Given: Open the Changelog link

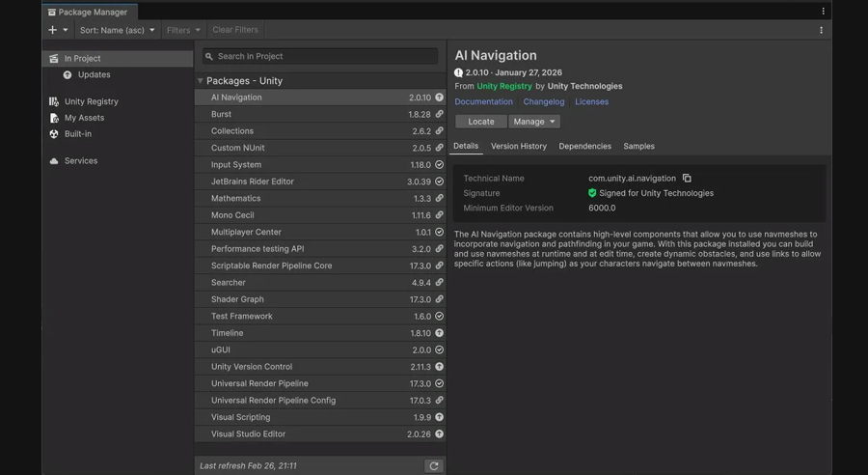Looking at the screenshot, I should 544,101.
